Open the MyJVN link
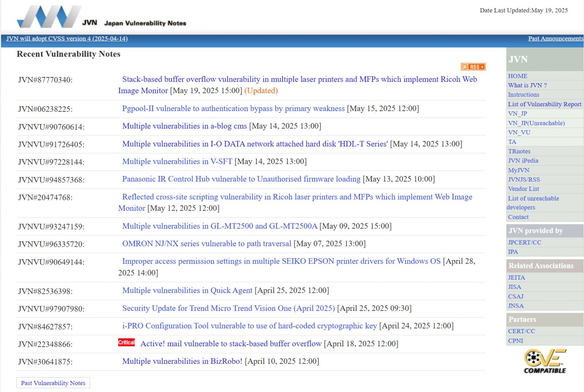The width and height of the screenshot is (584, 392). click(x=519, y=170)
